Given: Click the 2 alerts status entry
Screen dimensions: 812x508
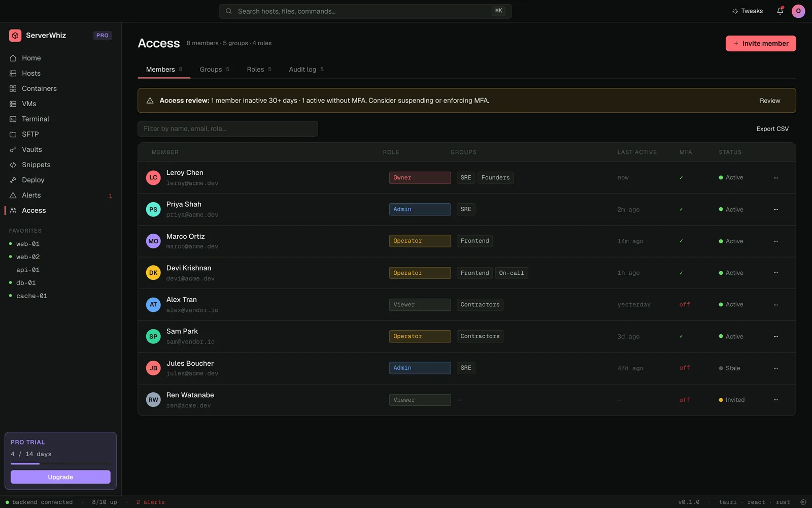Looking at the screenshot, I should click(150, 502).
